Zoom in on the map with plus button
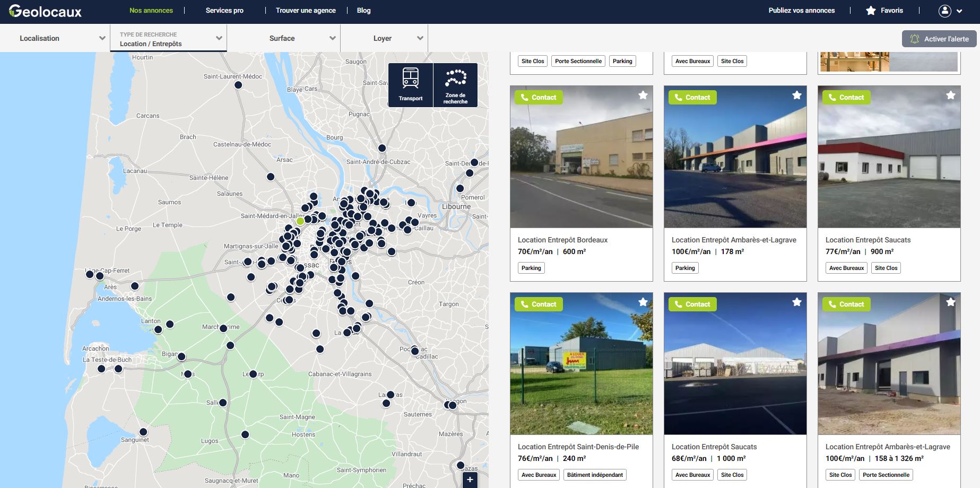 click(470, 480)
